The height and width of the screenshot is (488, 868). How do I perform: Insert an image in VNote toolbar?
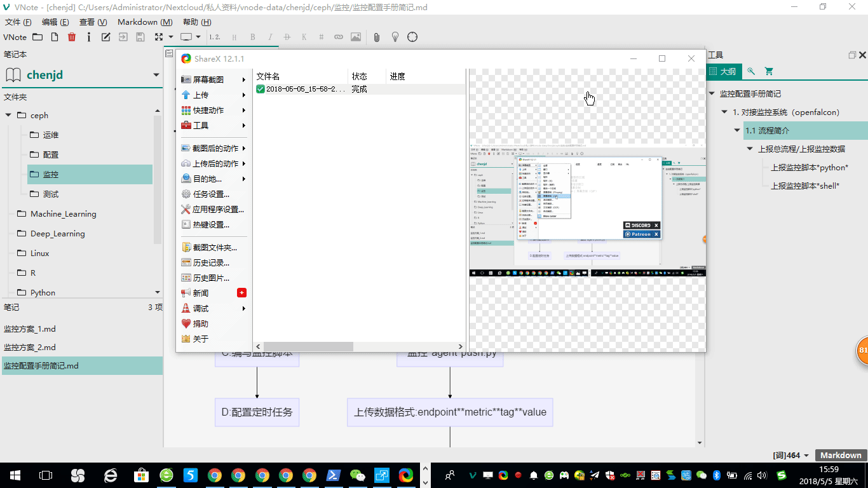coord(356,37)
